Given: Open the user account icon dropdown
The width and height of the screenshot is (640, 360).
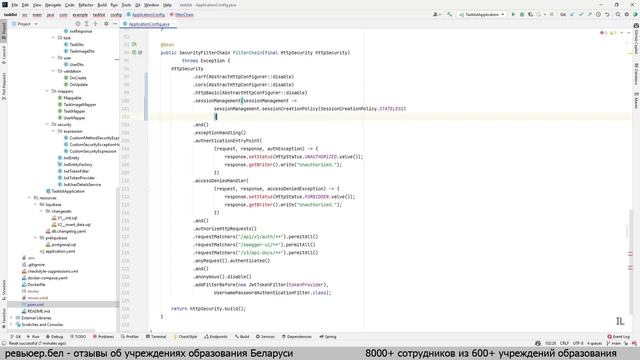Looking at the screenshot, I should [437, 14].
